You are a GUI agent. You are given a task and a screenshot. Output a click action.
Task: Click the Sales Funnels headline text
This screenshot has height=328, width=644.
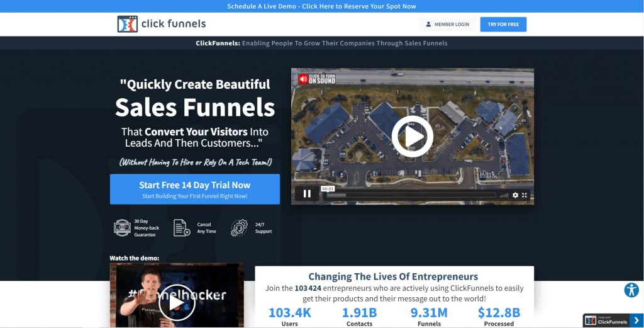point(195,108)
